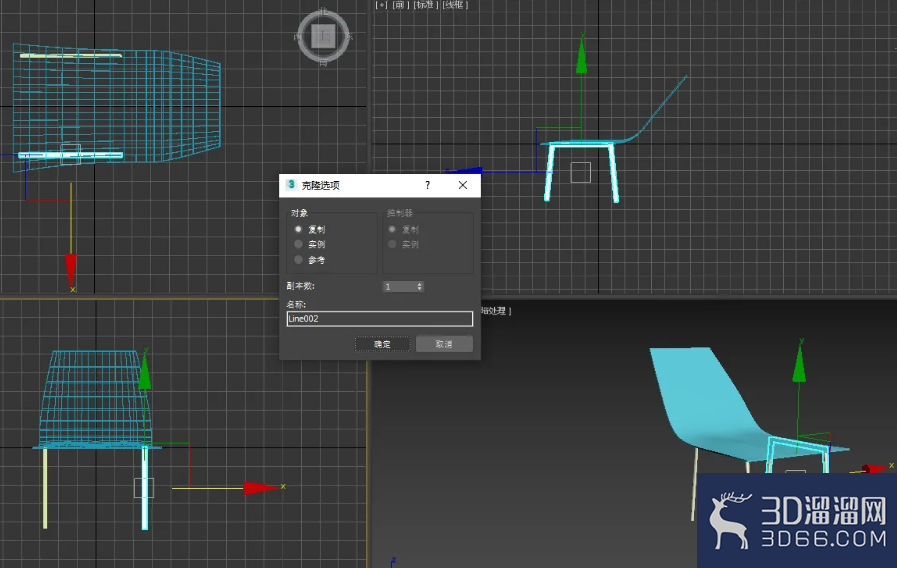Click the red downward gizmo arrow in Top viewport
The image size is (897, 568).
pos(71,271)
